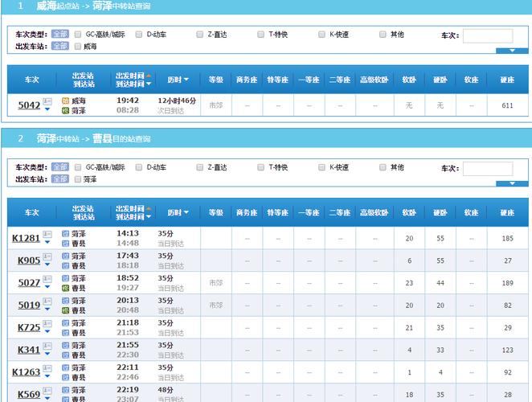532x402 pixels.
Task: Open train K1263 details link
Action: pyautogui.click(x=26, y=372)
